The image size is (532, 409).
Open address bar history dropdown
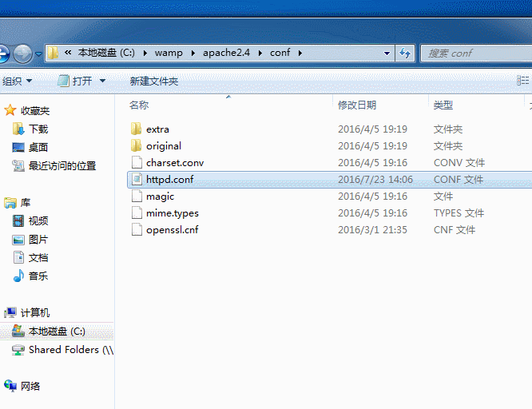pyautogui.click(x=387, y=54)
